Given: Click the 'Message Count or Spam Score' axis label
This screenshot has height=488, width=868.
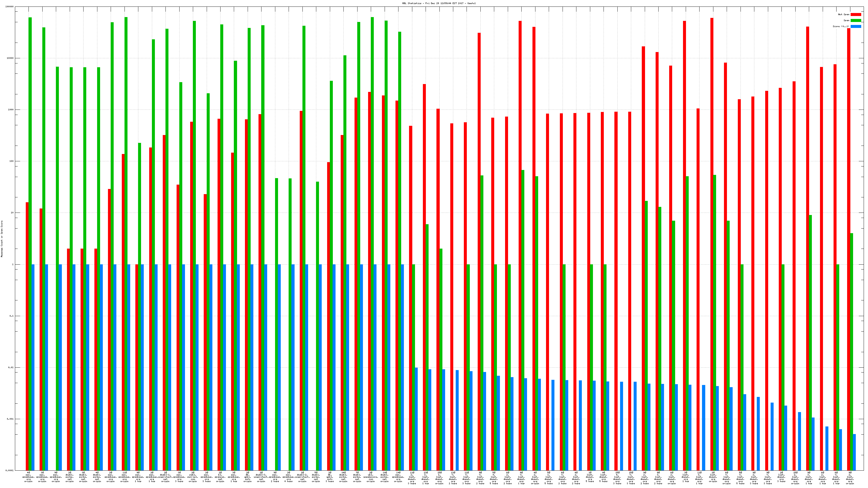Looking at the screenshot, I should [2, 239].
